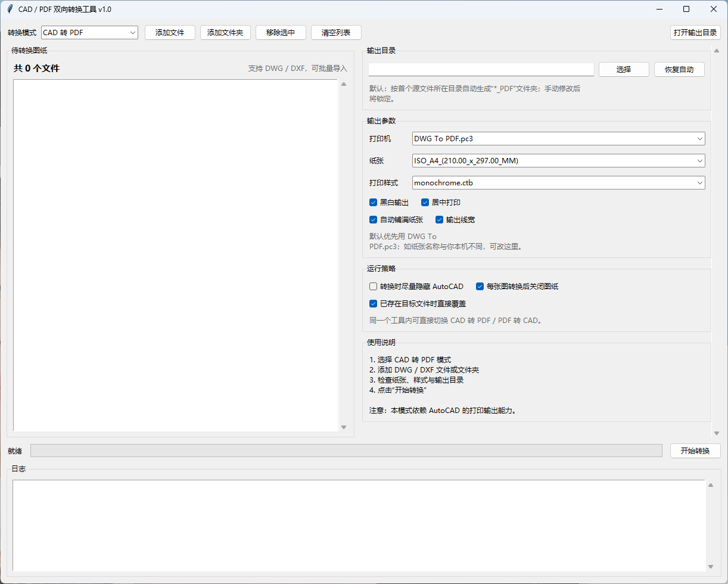The image size is (728, 584).
Task: Disable the 自动铺满纸张 checkbox
Action: point(374,220)
